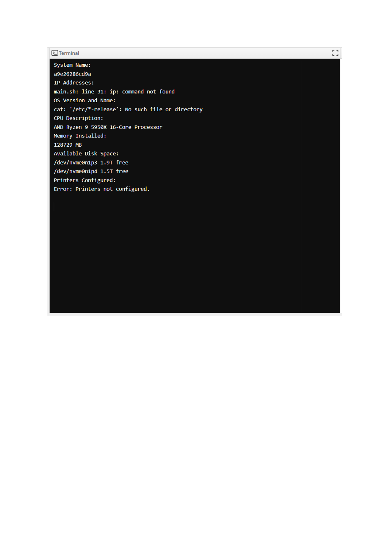
Task: Click the darker right-side strip of the terminal
Action: 321,186
